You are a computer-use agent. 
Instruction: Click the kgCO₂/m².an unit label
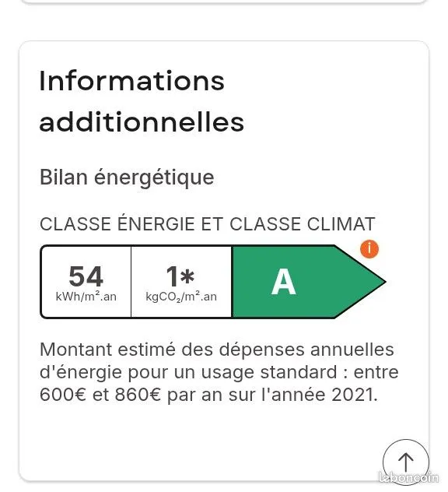coord(181,297)
